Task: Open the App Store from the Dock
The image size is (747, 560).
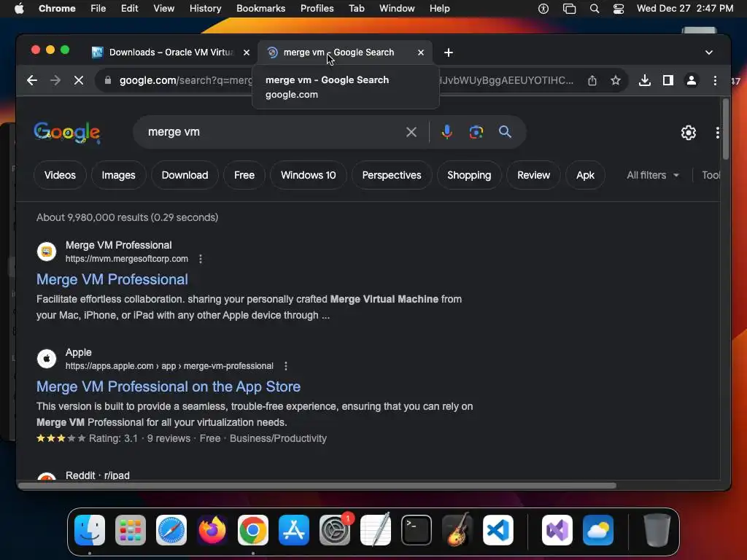Action: coord(294,530)
